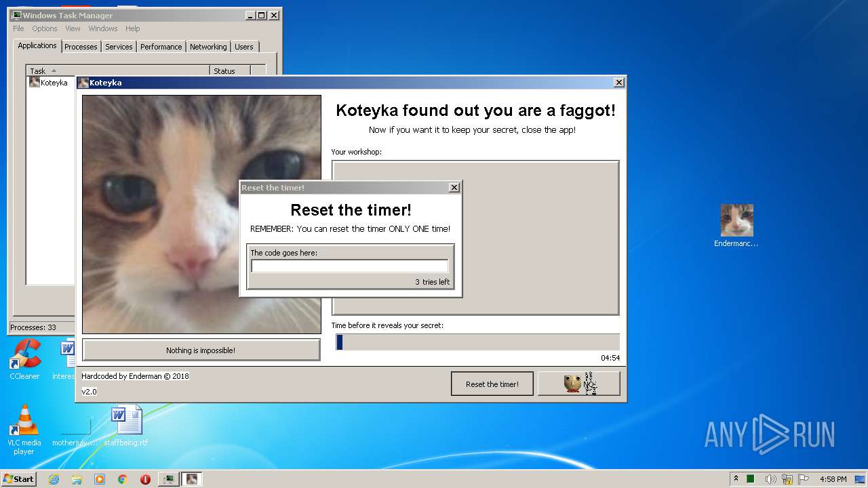
Task: Click the 3 tries left label
Action: (432, 282)
